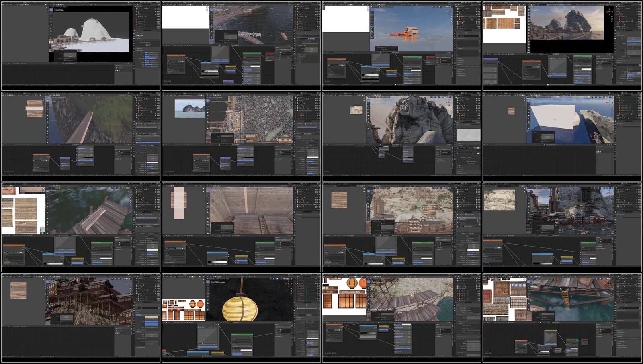The height and width of the screenshot is (364, 643).
Task: Open the File menu in the lantern screenshot
Action: tap(165, 276)
